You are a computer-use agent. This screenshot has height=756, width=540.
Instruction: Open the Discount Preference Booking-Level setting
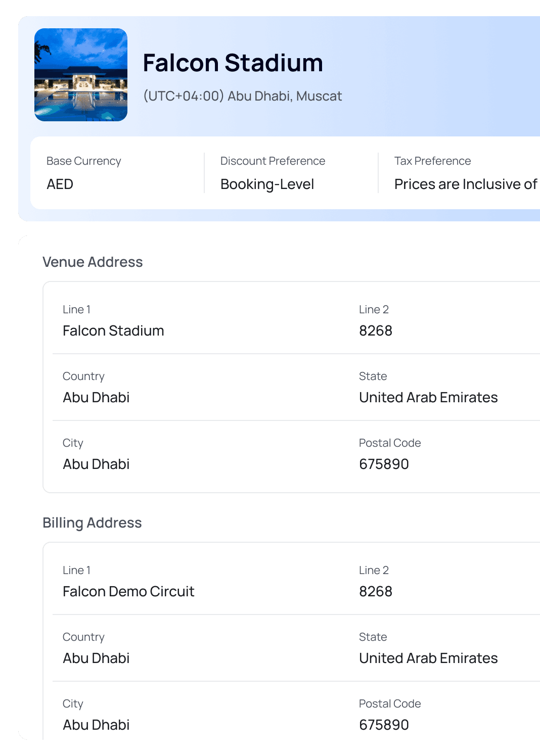coord(267,184)
